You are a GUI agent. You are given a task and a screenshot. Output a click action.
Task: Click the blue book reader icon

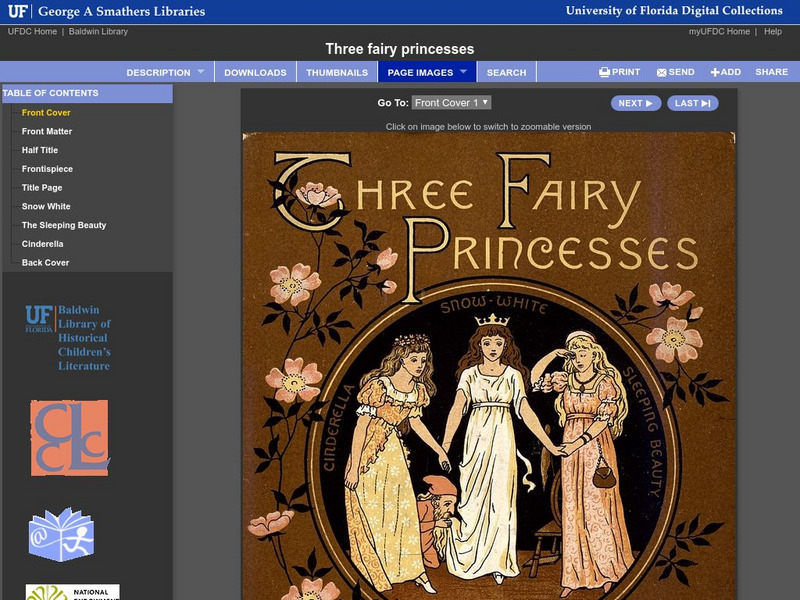point(61,535)
